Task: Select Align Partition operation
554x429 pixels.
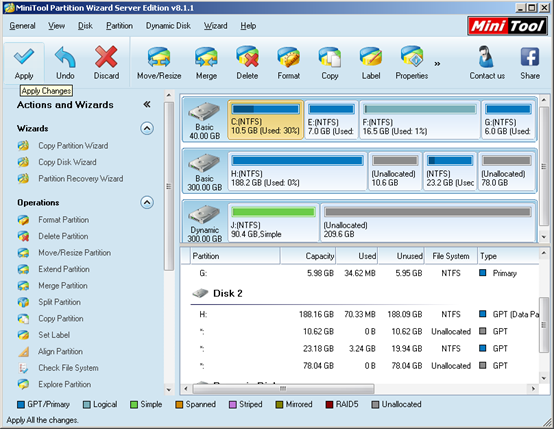Action: click(50, 351)
